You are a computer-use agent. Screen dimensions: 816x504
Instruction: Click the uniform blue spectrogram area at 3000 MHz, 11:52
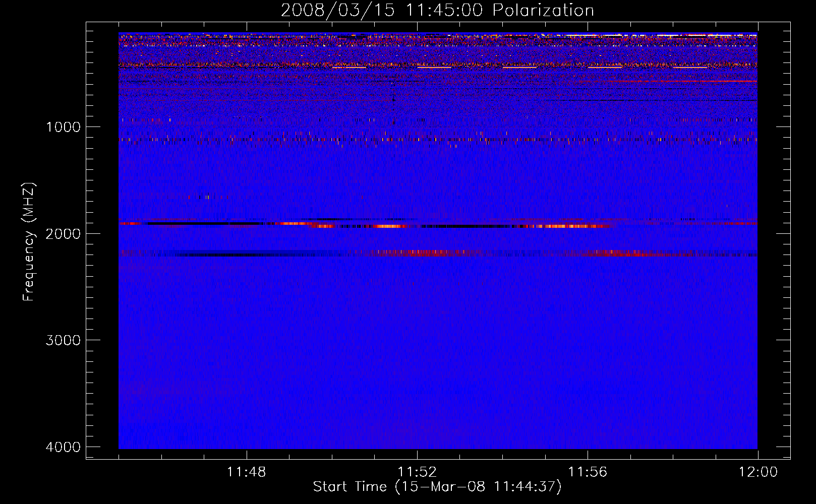pos(417,340)
